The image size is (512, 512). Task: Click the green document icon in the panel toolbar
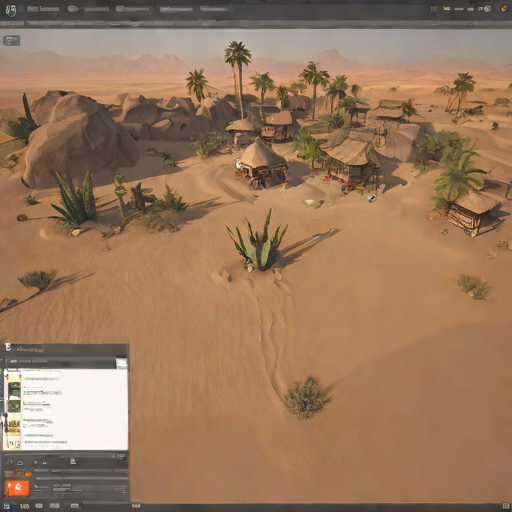click(73, 461)
